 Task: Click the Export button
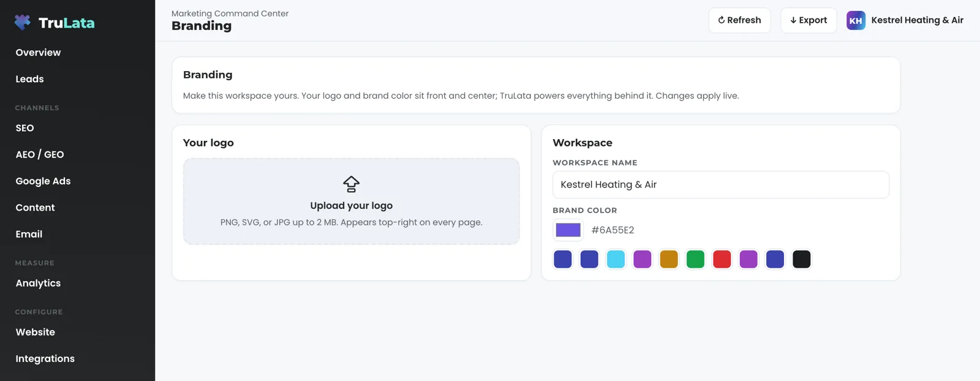(x=809, y=20)
